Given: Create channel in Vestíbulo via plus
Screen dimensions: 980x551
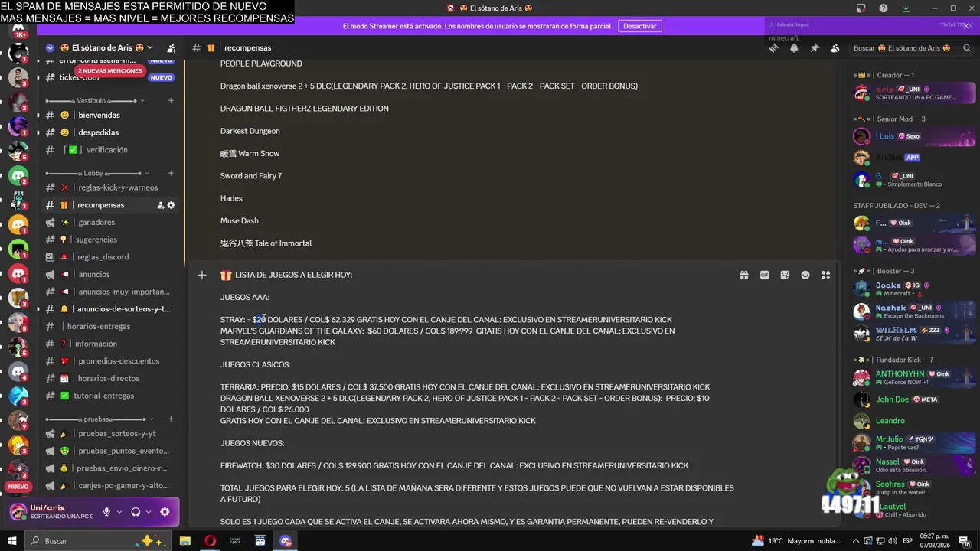Looking at the screenshot, I should click(x=171, y=100).
